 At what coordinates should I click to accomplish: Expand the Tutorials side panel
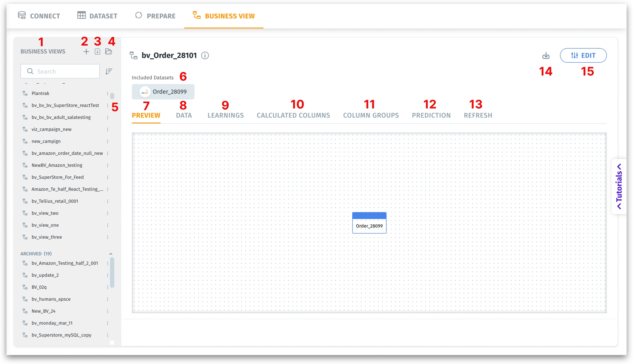(619, 187)
